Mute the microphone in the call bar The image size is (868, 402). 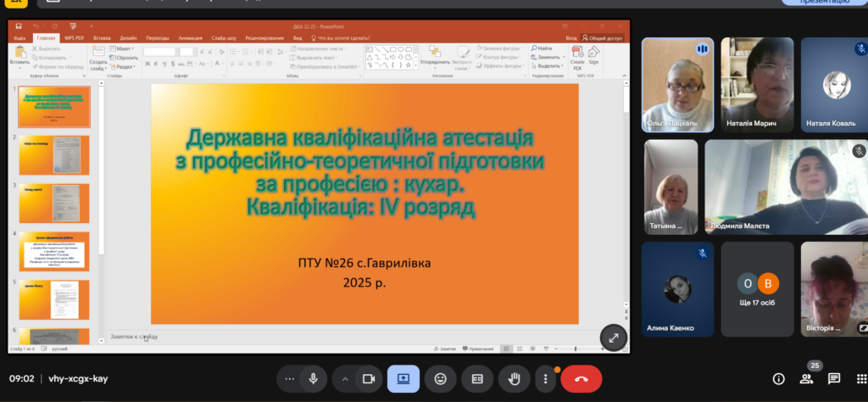[313, 378]
